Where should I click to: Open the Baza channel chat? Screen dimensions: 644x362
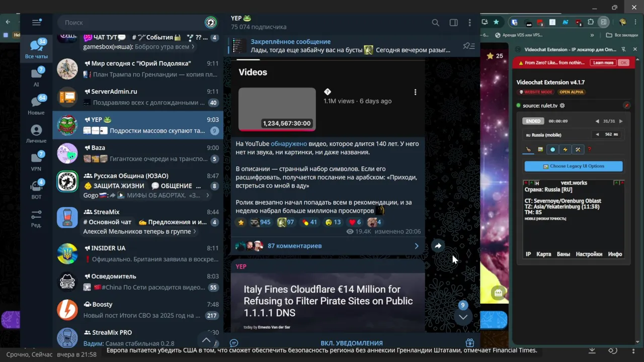(x=138, y=153)
